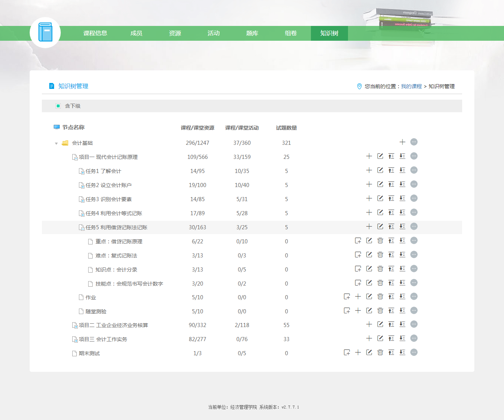Select the 任务5 利用借贷记账法记账 row label

tap(116, 227)
